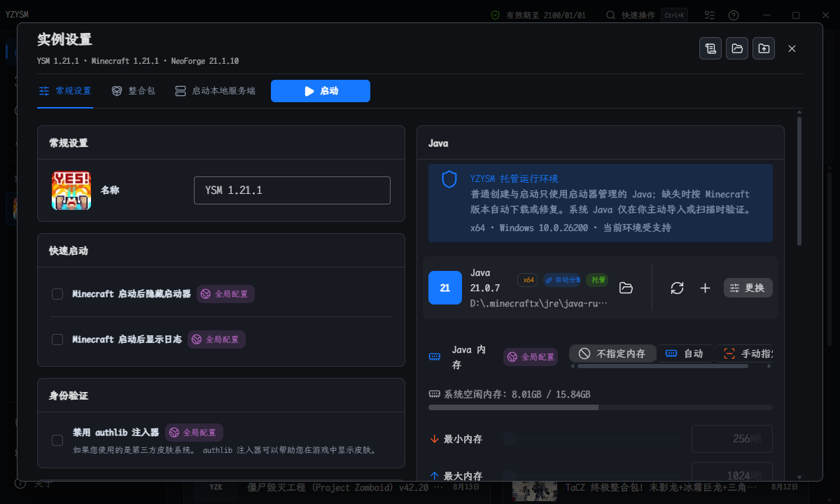This screenshot has width=840, height=504.
Task: Click the green 托管 tag
Action: (x=597, y=280)
